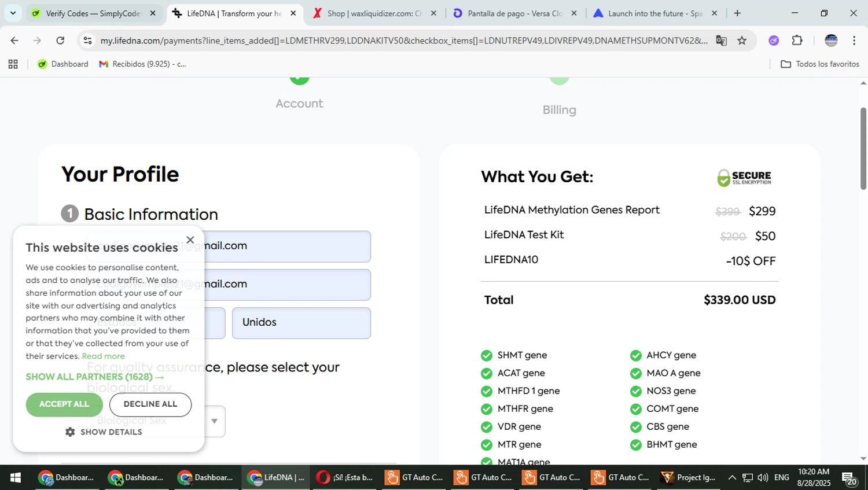This screenshot has height=490, width=868.
Task: Open the notification center icon
Action: click(x=849, y=478)
